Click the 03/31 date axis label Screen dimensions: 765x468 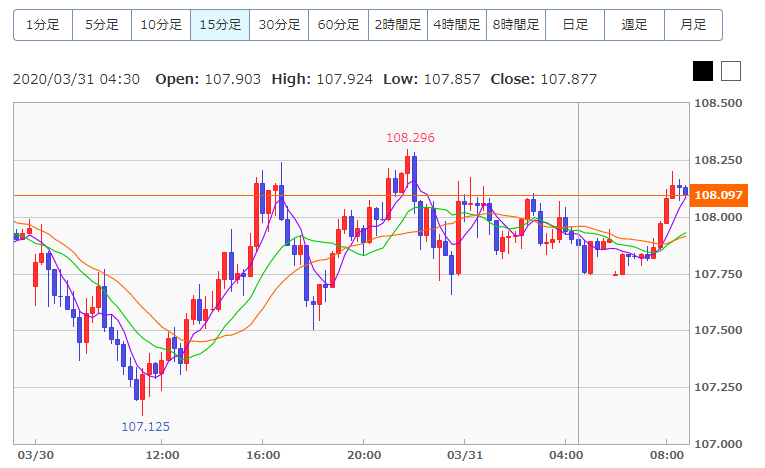pos(465,455)
